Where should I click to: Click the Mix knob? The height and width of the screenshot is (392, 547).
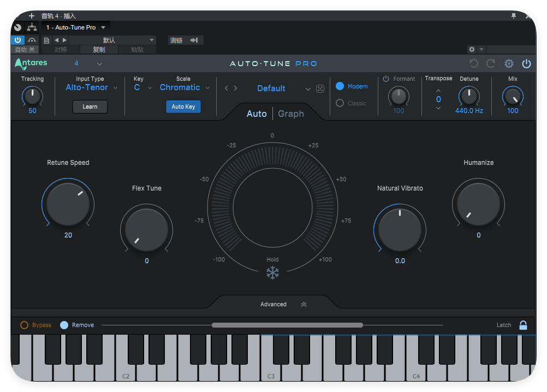[513, 96]
